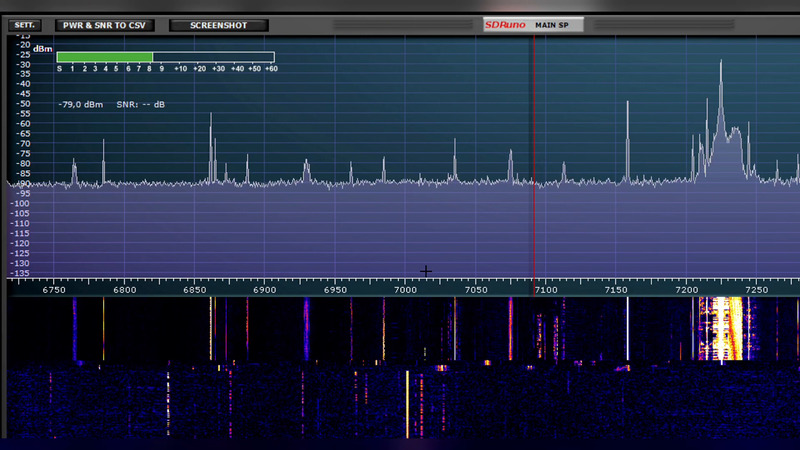The width and height of the screenshot is (800, 450).
Task: Click the -79.0 dBm power readout
Action: pyautogui.click(x=81, y=103)
